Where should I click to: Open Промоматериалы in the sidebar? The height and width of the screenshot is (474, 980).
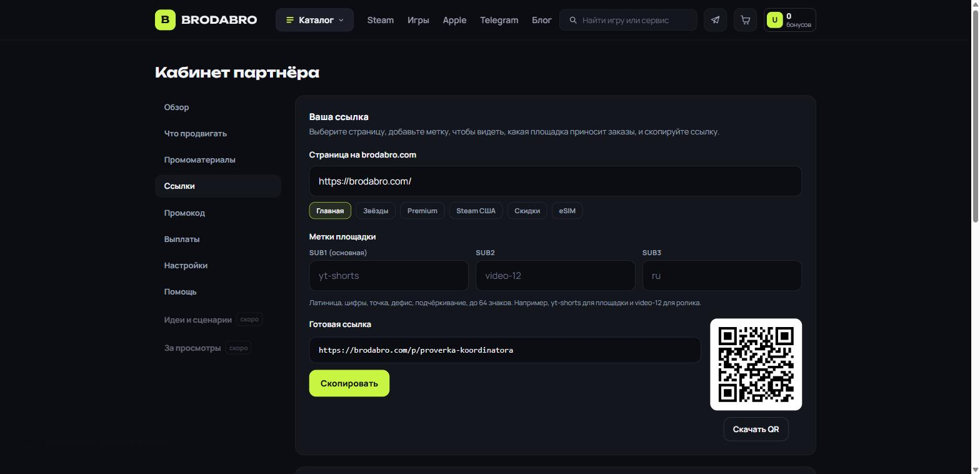pos(218,159)
